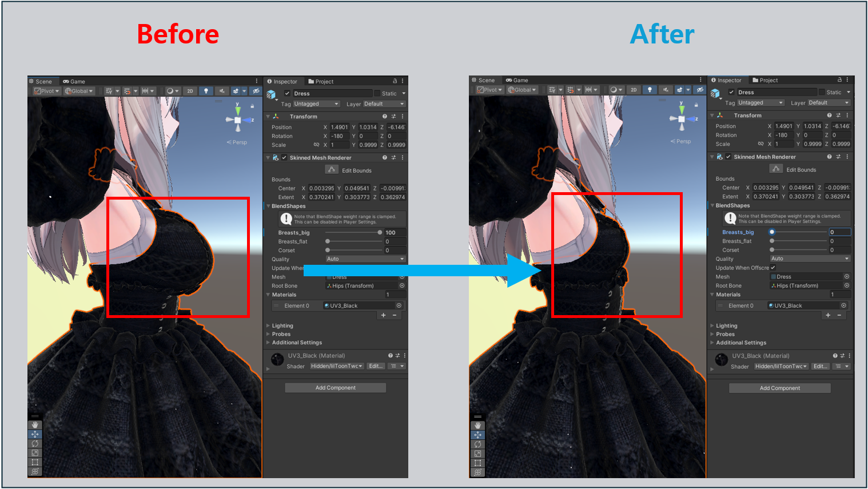The width and height of the screenshot is (868, 489).
Task: Open the Pivot dropdown in the Before toolbar
Action: (x=46, y=91)
